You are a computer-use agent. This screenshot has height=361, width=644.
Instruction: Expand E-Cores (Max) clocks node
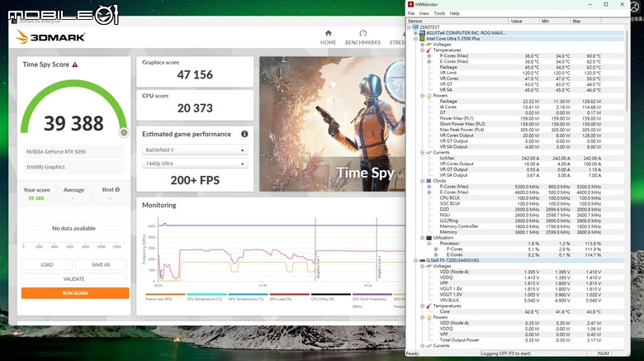click(x=429, y=192)
